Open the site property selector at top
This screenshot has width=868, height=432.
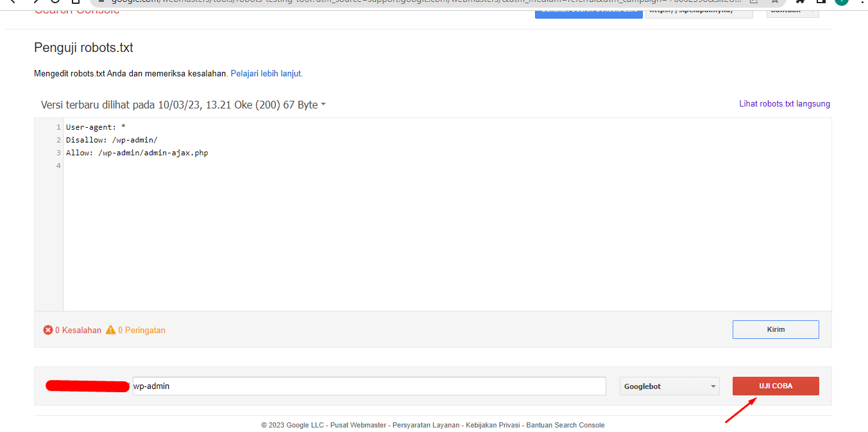pos(699,11)
